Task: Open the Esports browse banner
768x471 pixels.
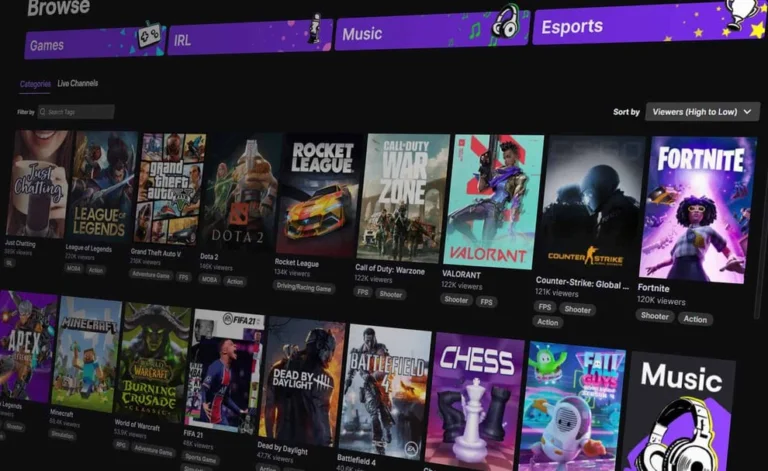Action: (649, 23)
